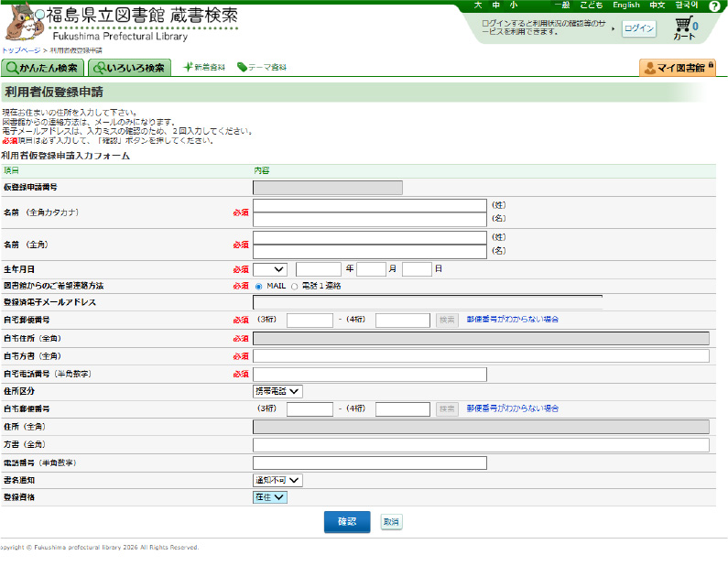Open the 書名通知 dropdown
This screenshot has height=566, width=728.
[277, 479]
